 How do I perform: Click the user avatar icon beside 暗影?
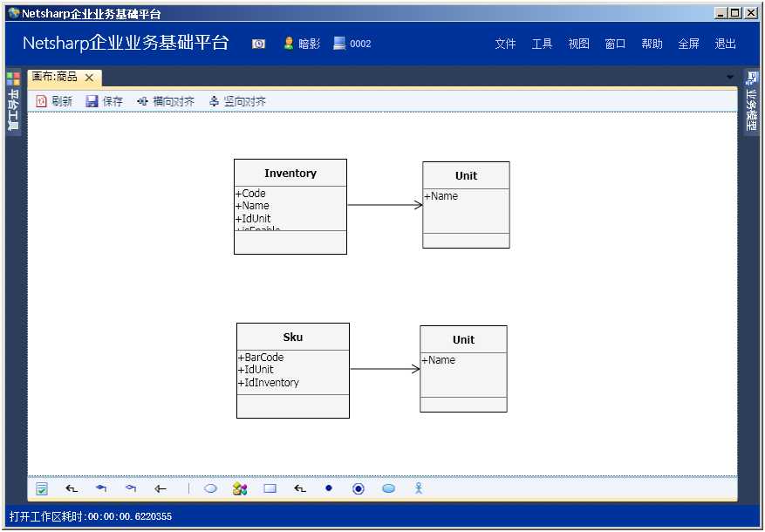(289, 44)
